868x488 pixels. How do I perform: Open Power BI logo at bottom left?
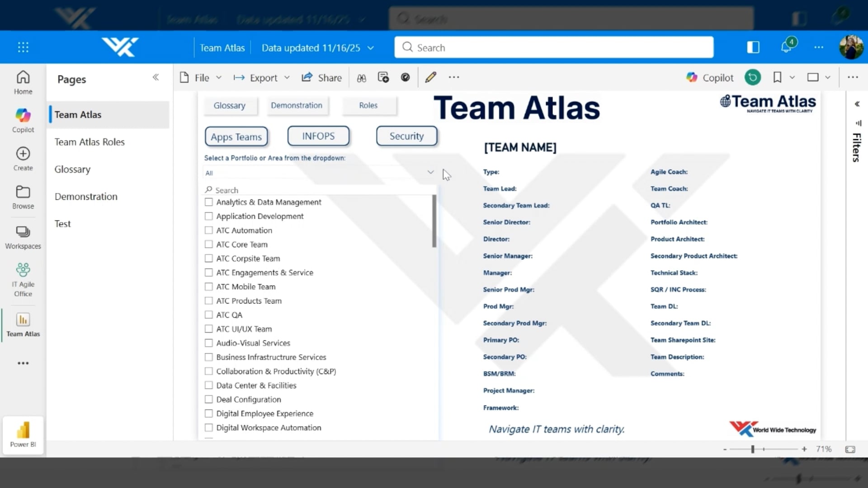(23, 435)
